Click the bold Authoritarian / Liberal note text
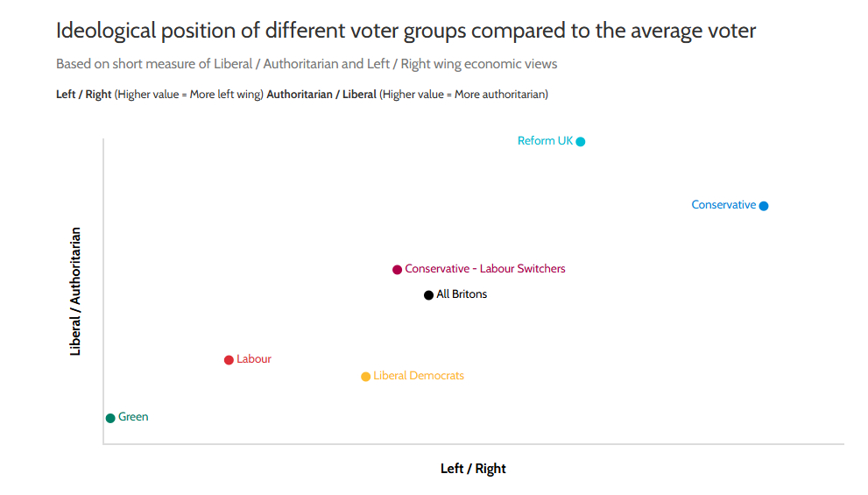This screenshot has width=868, height=495. click(321, 95)
